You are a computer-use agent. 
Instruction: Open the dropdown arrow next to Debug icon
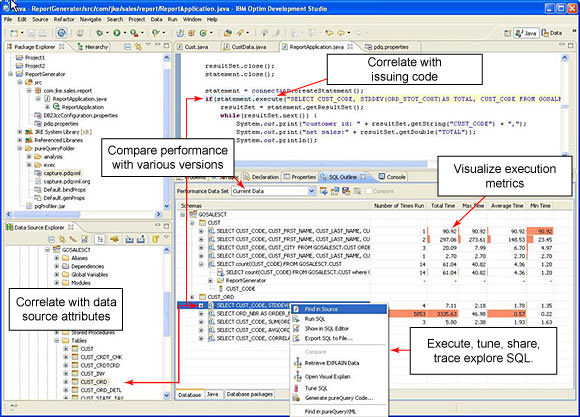coord(107,34)
